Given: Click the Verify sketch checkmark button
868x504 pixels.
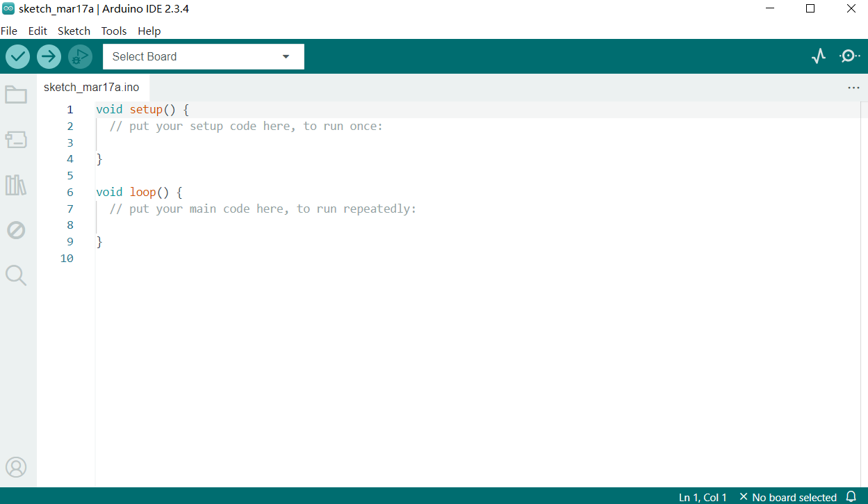Looking at the screenshot, I should pos(17,57).
